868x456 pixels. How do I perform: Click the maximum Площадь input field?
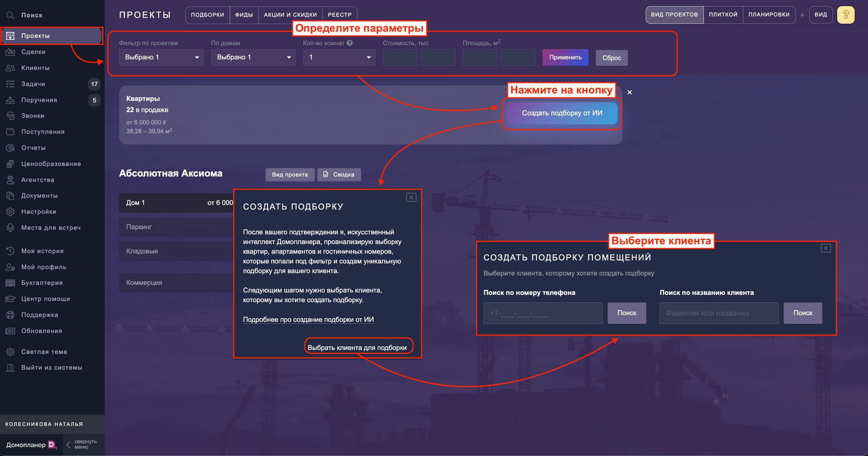click(518, 57)
